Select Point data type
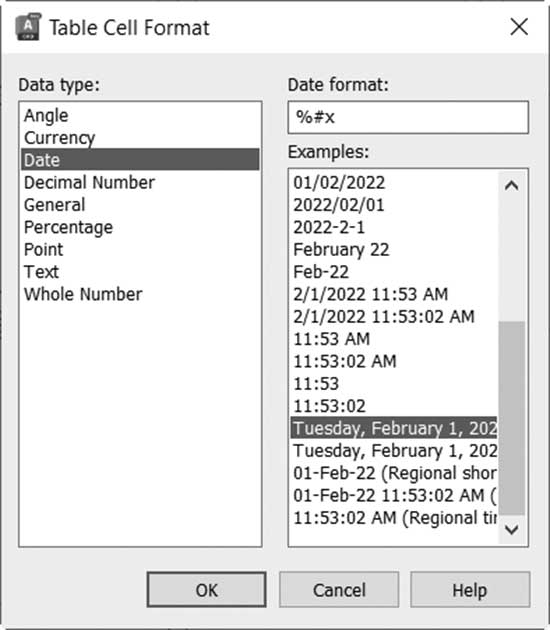The height and width of the screenshot is (630, 550). tap(140, 250)
